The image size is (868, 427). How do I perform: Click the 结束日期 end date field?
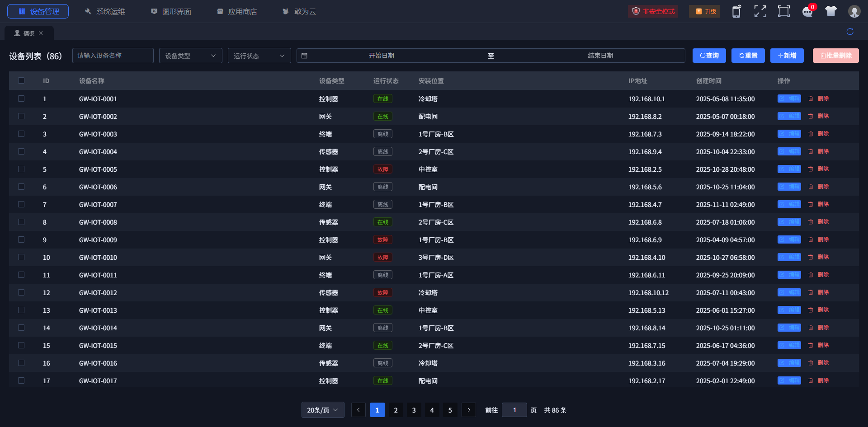[600, 56]
